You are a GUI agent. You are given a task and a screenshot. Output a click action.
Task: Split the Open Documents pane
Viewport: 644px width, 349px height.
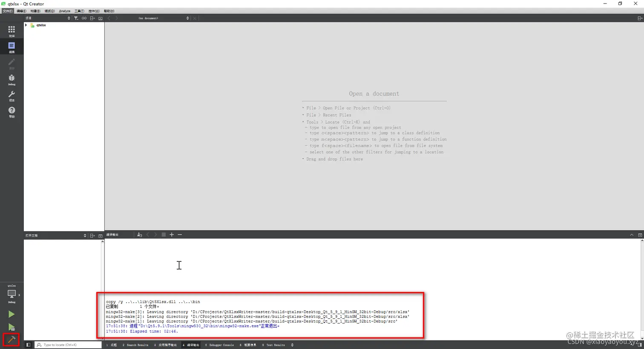pyautogui.click(x=92, y=236)
